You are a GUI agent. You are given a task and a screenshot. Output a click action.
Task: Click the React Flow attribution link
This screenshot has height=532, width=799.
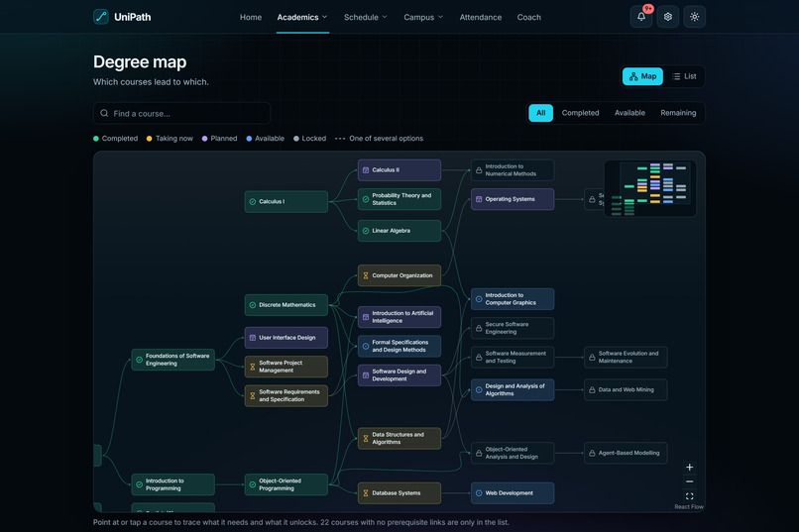click(688, 506)
